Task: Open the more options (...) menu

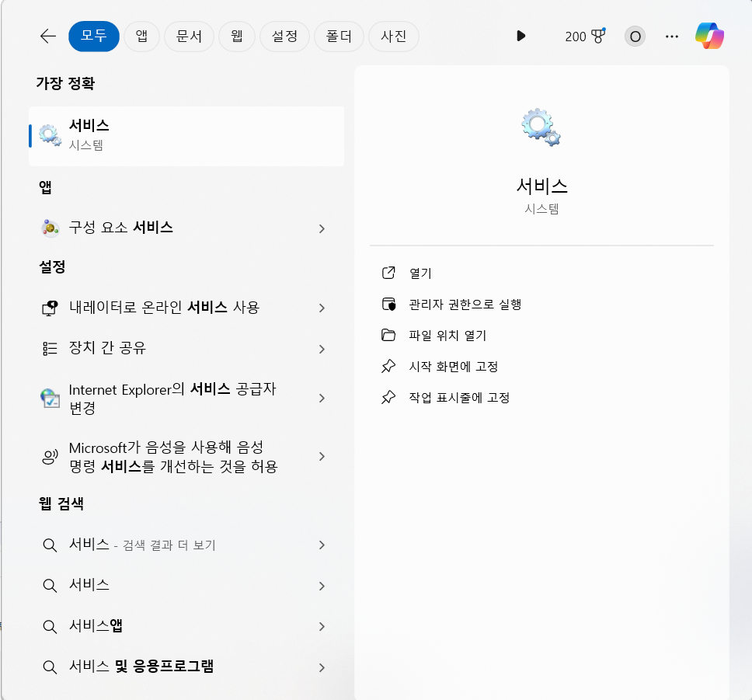Action: click(671, 36)
